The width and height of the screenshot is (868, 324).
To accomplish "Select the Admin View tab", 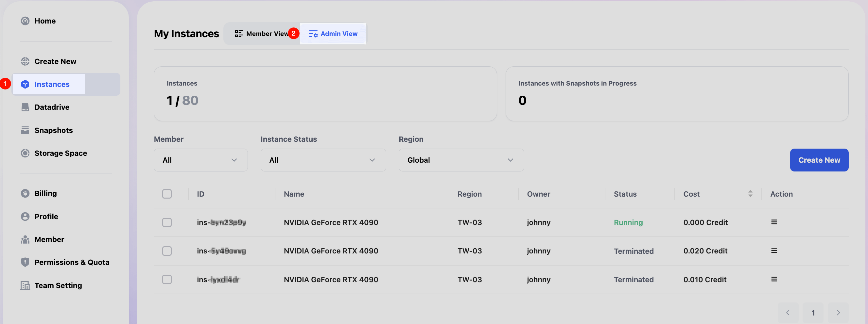I will point(333,34).
